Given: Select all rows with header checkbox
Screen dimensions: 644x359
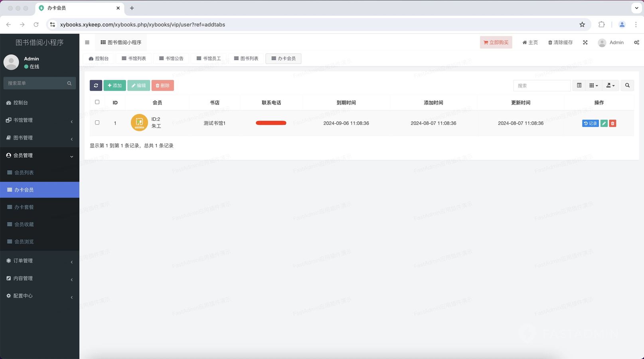Looking at the screenshot, I should 97,102.
